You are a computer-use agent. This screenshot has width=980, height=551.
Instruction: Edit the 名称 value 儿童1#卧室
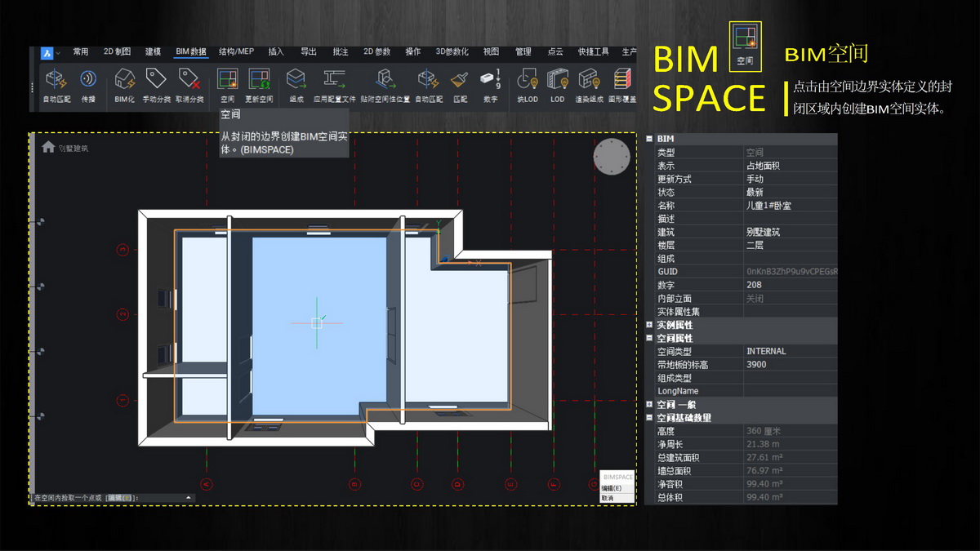791,206
